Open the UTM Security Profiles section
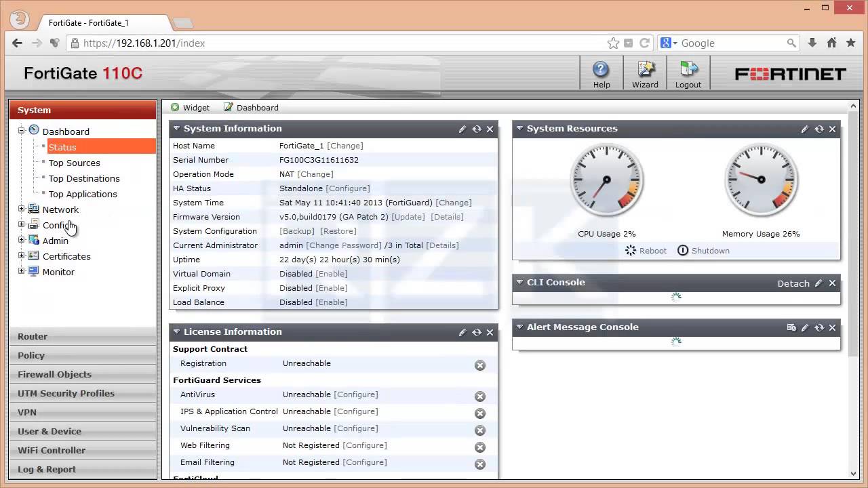868x488 pixels. coord(83,393)
